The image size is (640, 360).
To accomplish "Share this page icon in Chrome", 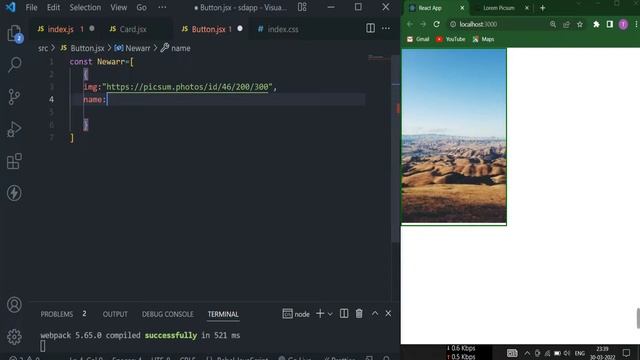I will [566, 24].
